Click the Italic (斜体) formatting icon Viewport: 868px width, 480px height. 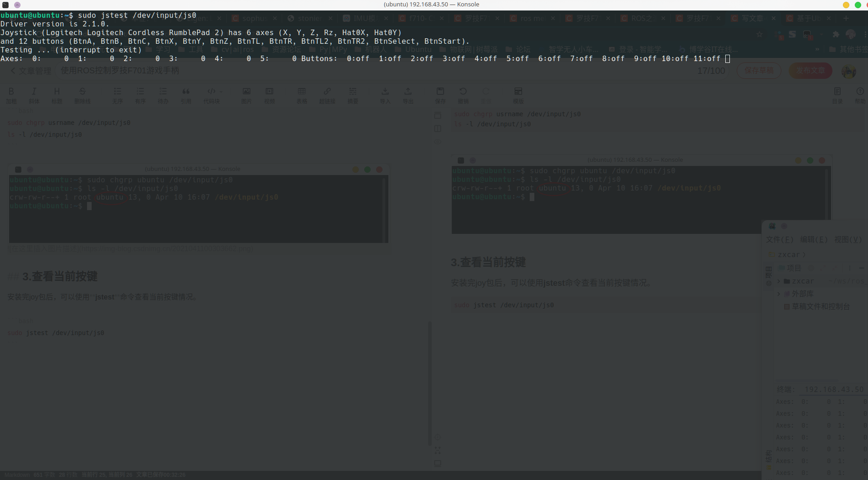pos(34,95)
